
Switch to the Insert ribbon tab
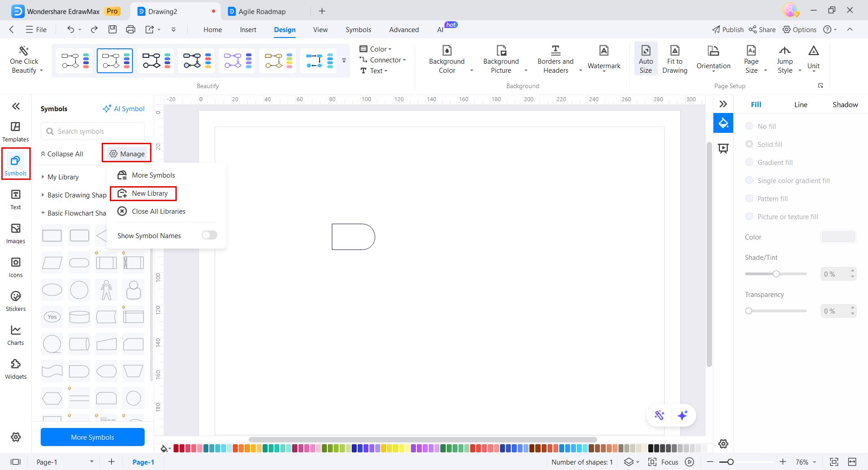pos(248,29)
